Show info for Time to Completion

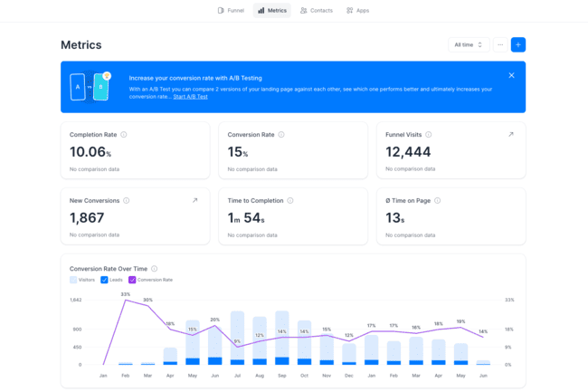click(x=290, y=200)
